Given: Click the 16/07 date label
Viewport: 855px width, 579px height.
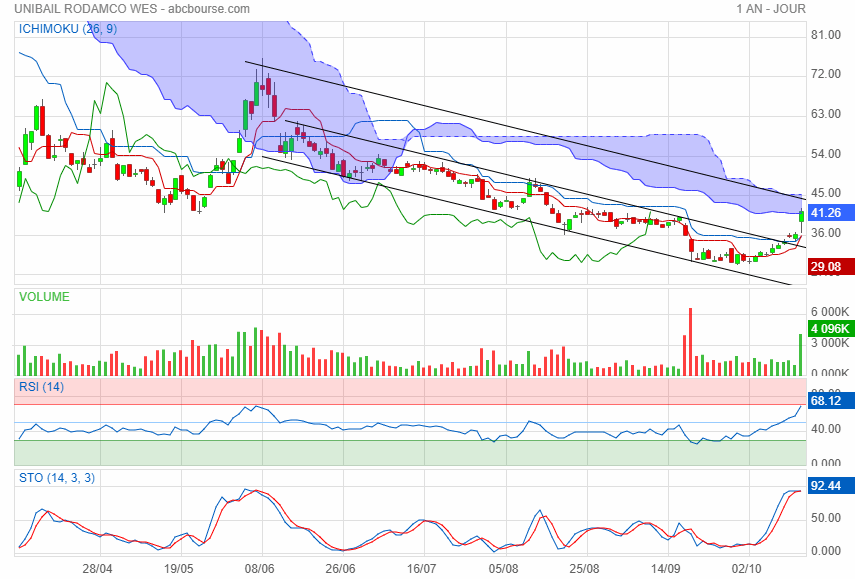Looking at the screenshot, I should pyautogui.click(x=422, y=569).
